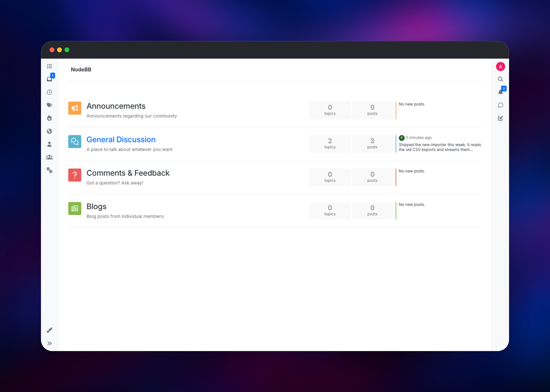The image size is (550, 392).
Task: Click Blogs '0 posts' count
Action: pos(372,211)
